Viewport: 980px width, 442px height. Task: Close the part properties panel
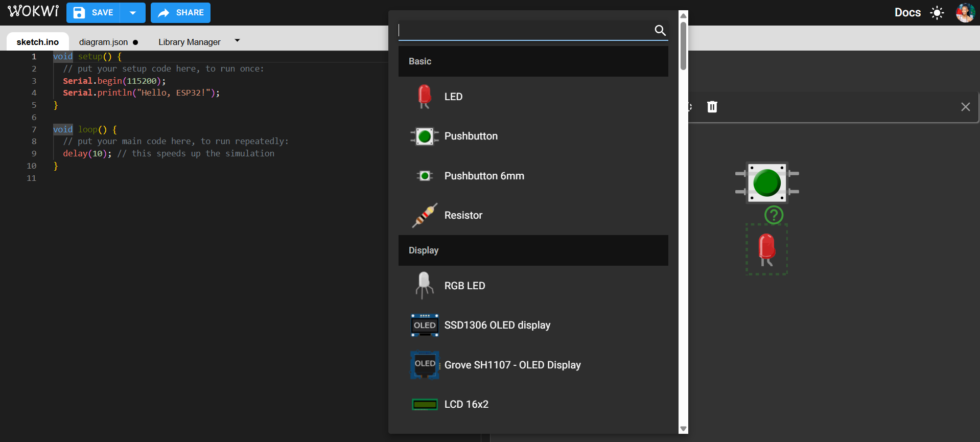(965, 107)
